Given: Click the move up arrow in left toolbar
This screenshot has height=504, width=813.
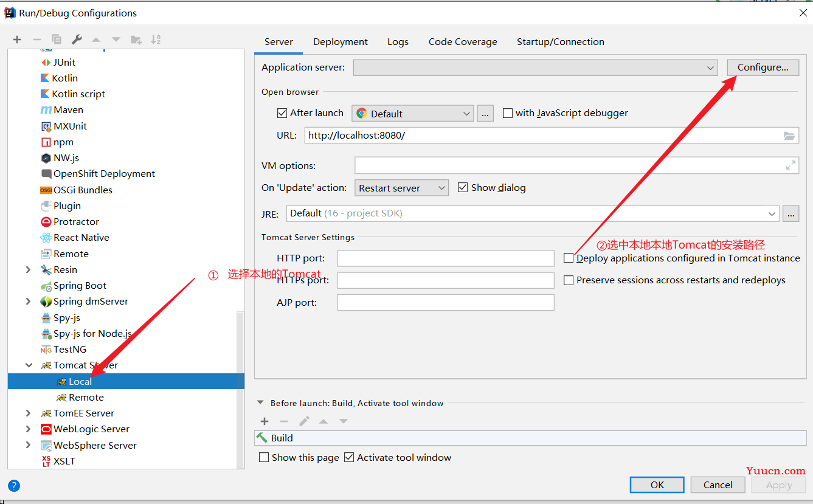Looking at the screenshot, I should pos(96,40).
